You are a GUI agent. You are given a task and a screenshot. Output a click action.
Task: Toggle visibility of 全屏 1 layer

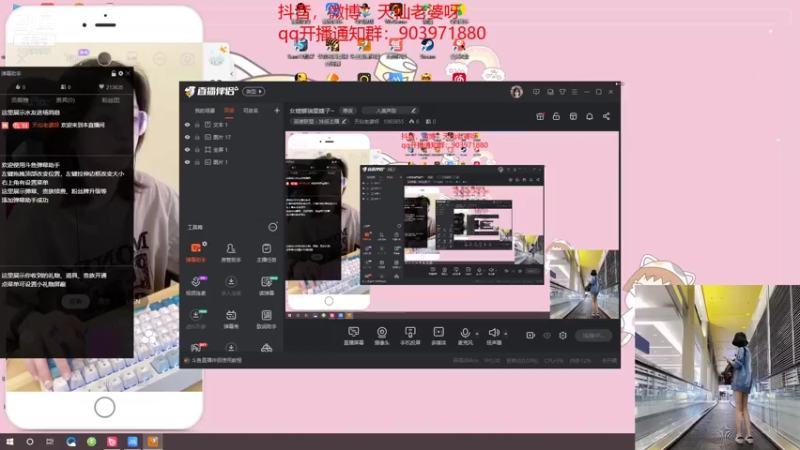[x=187, y=149]
